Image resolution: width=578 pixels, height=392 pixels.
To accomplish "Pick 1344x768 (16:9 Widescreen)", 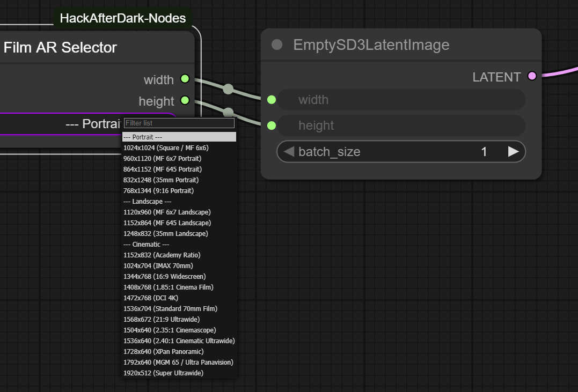I will 179,276.
